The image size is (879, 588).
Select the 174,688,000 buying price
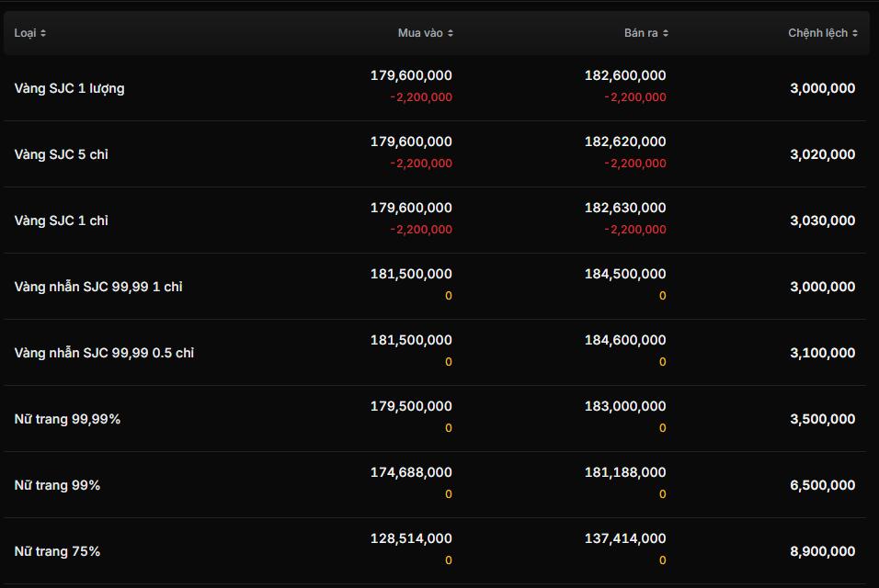coord(411,472)
